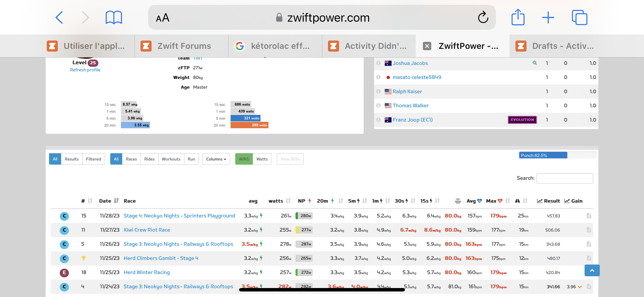This screenshot has width=644, height=297.
Task: Reload the zwiftpower.com page
Action: pyautogui.click(x=483, y=17)
